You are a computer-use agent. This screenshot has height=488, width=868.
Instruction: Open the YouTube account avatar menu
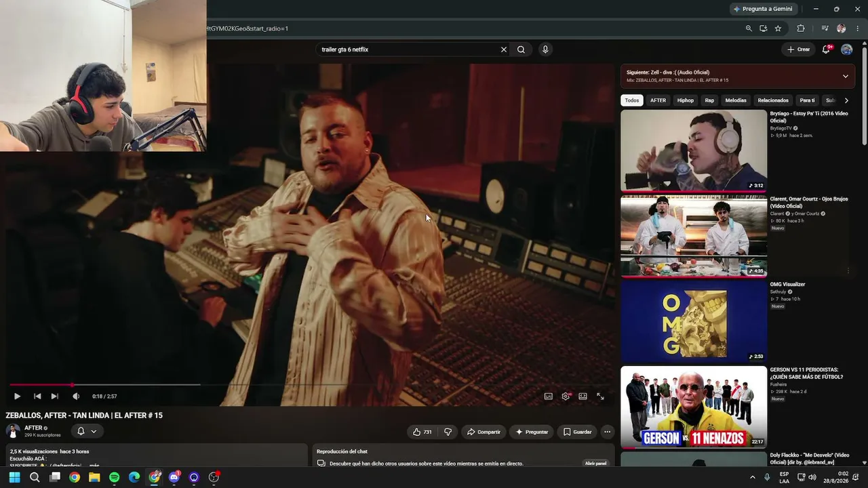[x=846, y=49]
